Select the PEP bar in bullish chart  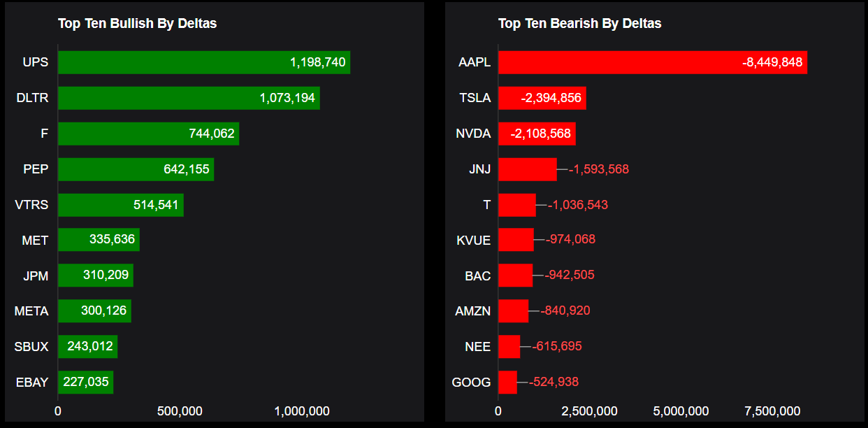point(136,169)
